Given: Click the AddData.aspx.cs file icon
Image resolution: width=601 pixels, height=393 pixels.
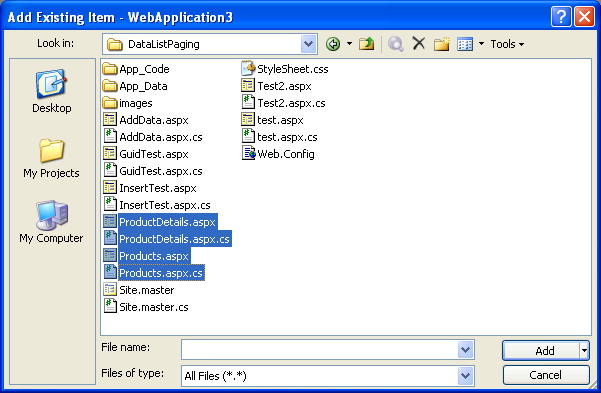Looking at the screenshot, I should 110,136.
